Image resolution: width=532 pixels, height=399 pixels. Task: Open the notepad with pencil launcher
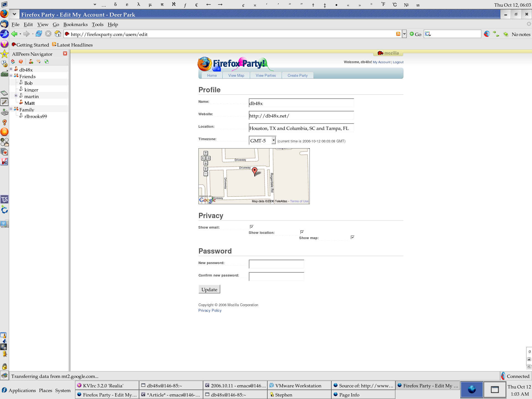click(4, 102)
